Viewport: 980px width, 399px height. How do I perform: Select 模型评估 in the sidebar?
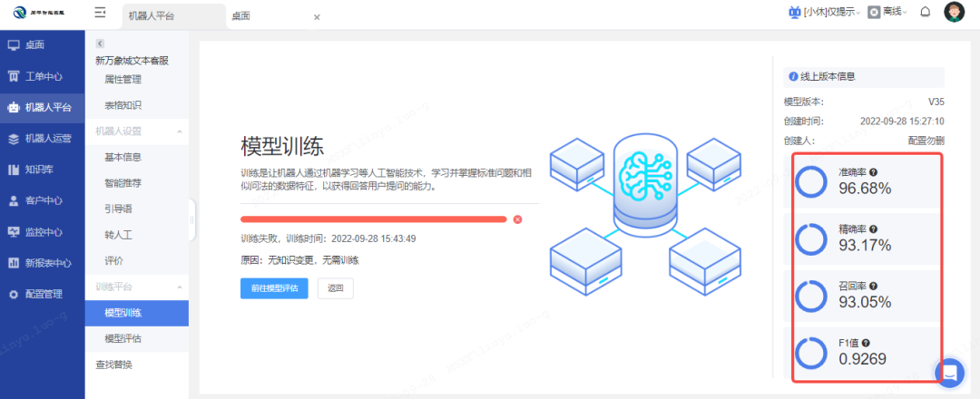[122, 338]
